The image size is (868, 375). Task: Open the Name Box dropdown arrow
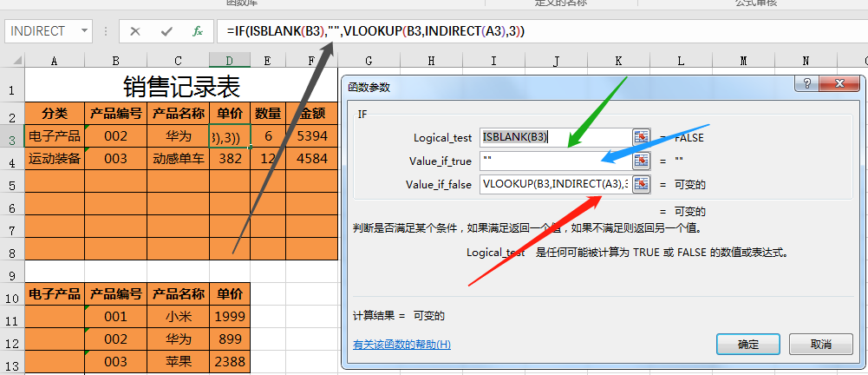coord(85,31)
